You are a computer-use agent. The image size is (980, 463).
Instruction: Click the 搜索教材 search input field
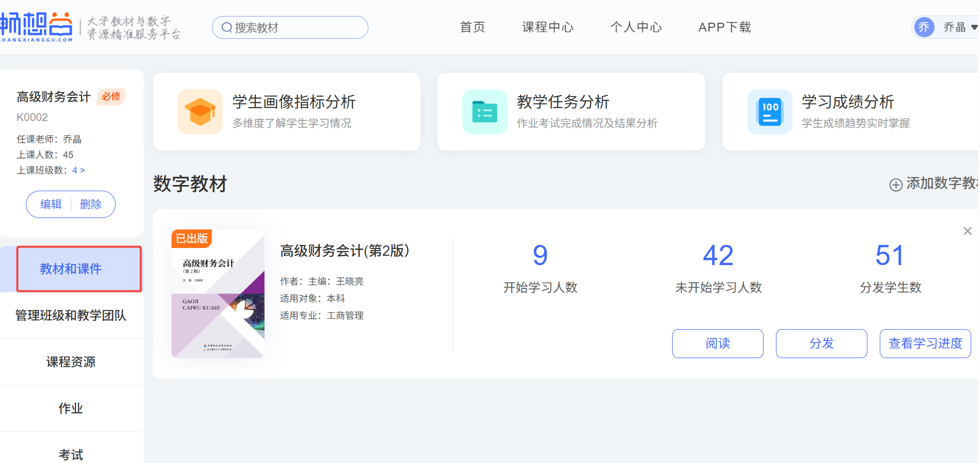[x=297, y=27]
